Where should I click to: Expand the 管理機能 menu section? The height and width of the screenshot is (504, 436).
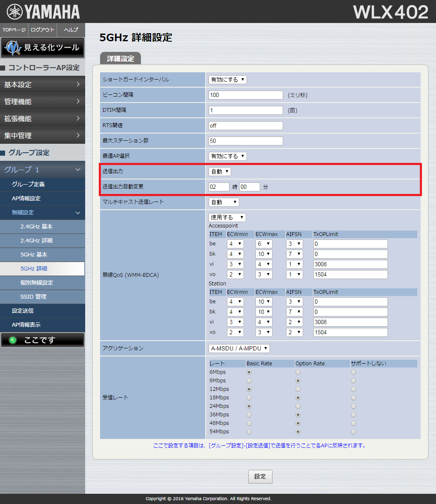43,102
